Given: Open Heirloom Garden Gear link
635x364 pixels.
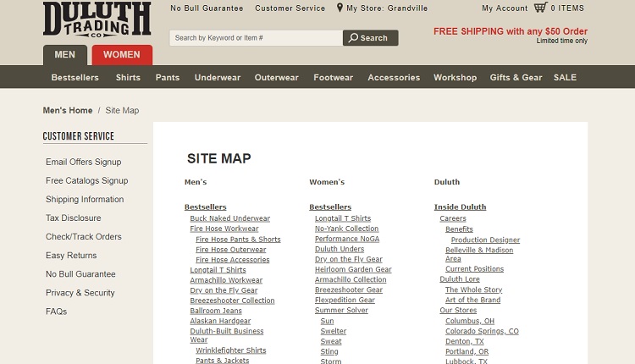Looking at the screenshot, I should point(353,269).
